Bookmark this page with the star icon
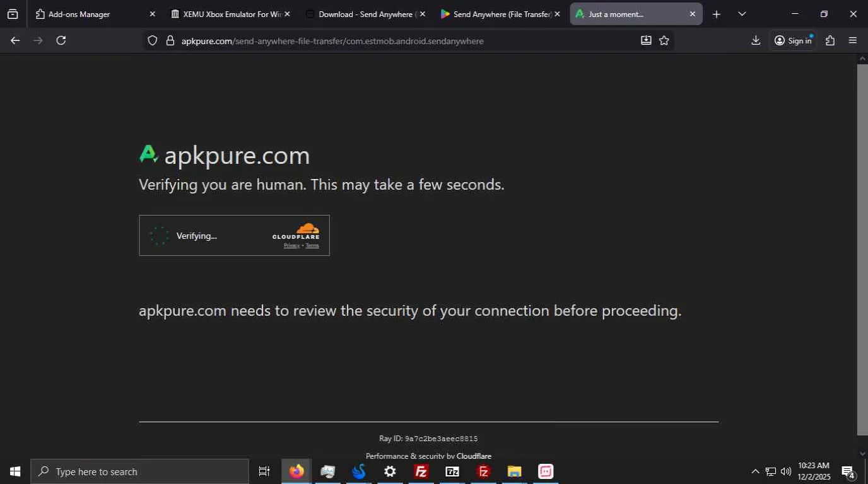Viewport: 868px width, 484px height. 664,40
